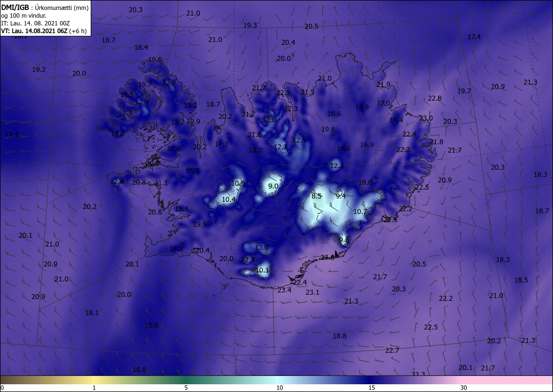The width and height of the screenshot is (553, 392).
Task: Click the 21.2 map value
Action: (x=259, y=88)
